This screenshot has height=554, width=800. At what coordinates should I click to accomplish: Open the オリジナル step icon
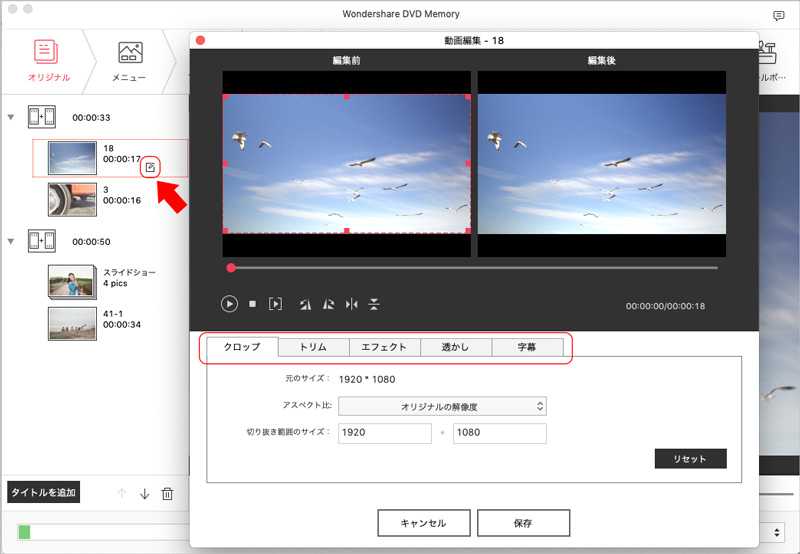[x=46, y=52]
